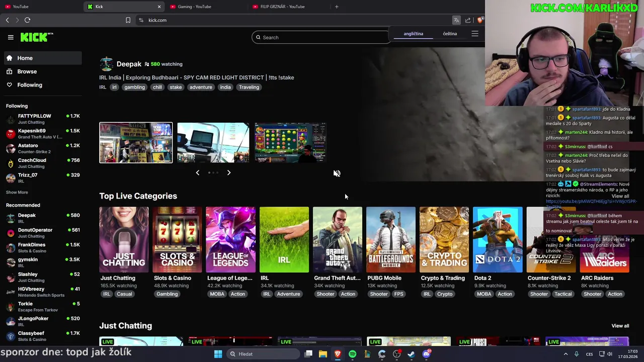Open Task View on taskbar

coord(308,354)
